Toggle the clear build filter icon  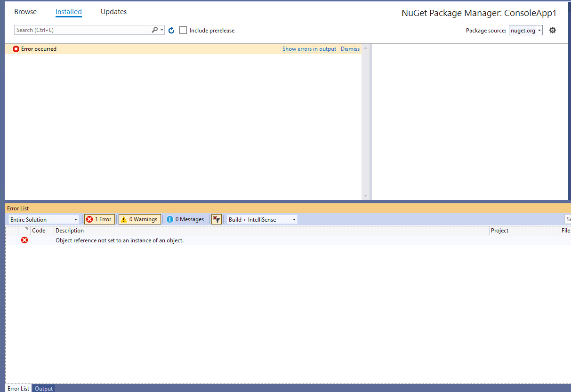(x=217, y=219)
